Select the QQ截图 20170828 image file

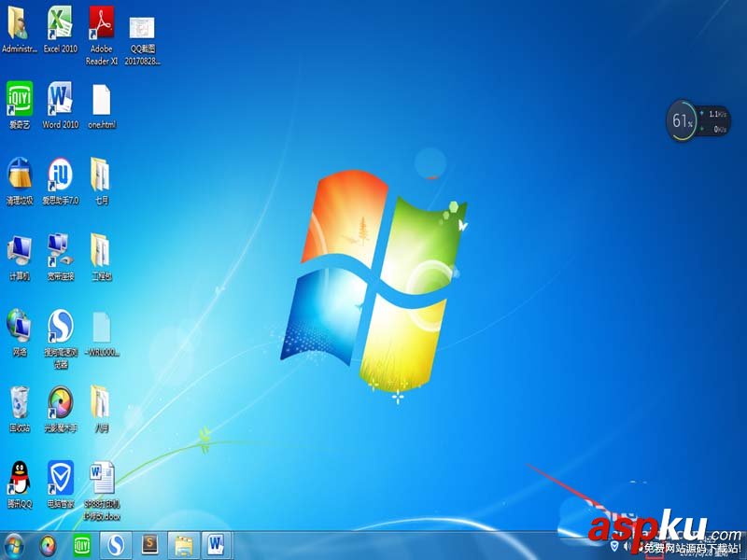(142, 40)
